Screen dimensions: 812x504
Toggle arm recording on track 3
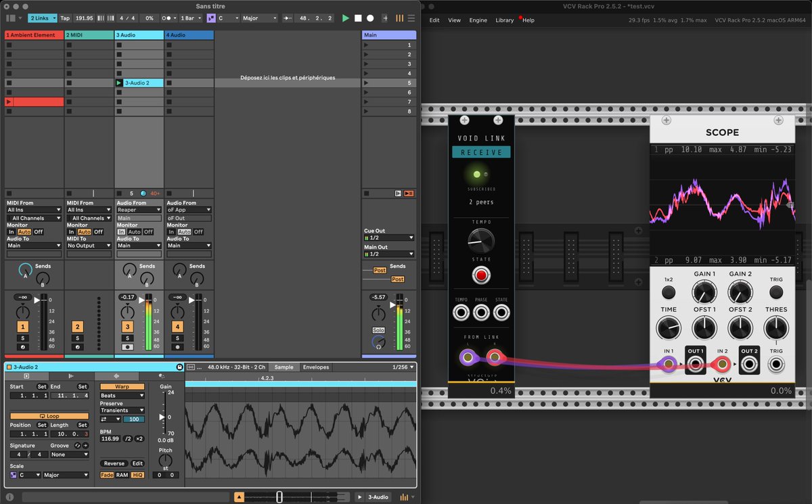pos(127,347)
